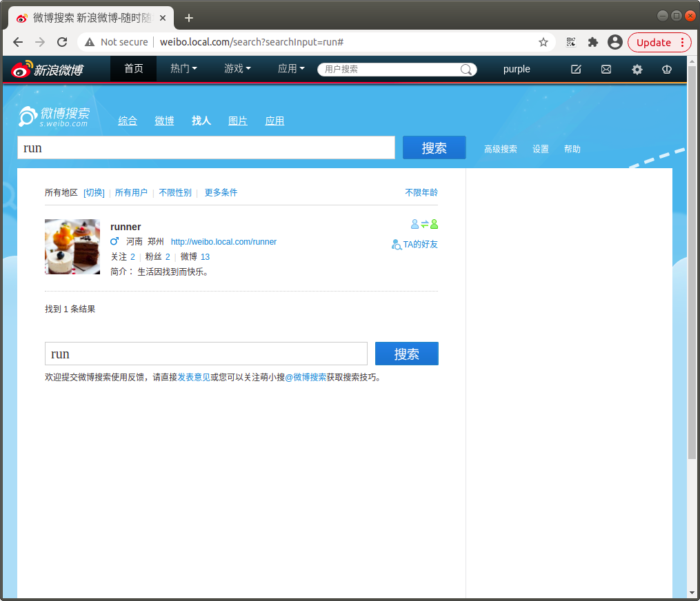Screen dimensions: 700x601
Task: Switch to the 微博 search tab
Action: [x=164, y=121]
